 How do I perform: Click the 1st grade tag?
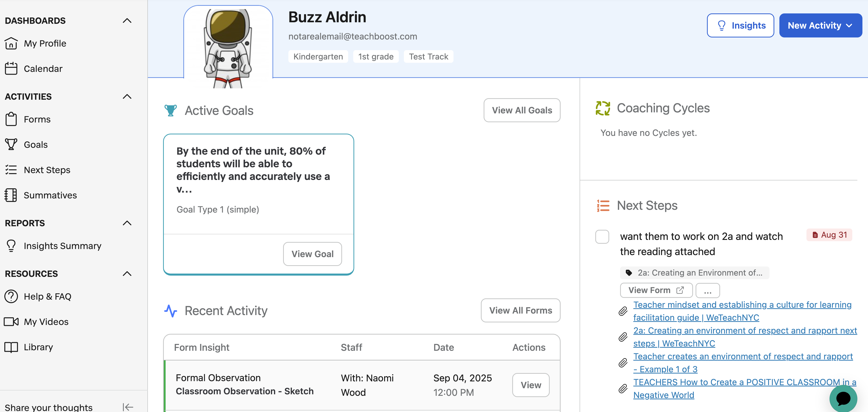376,57
